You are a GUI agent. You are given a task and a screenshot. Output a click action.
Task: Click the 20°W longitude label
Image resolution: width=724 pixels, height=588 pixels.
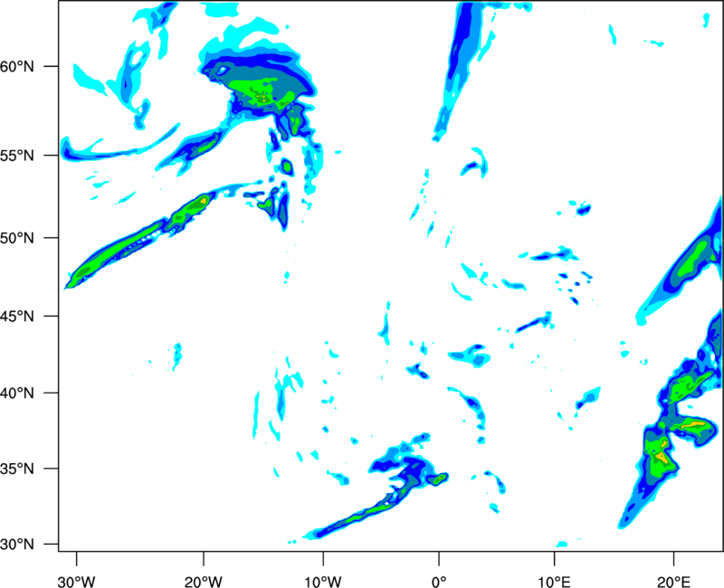coord(203,582)
